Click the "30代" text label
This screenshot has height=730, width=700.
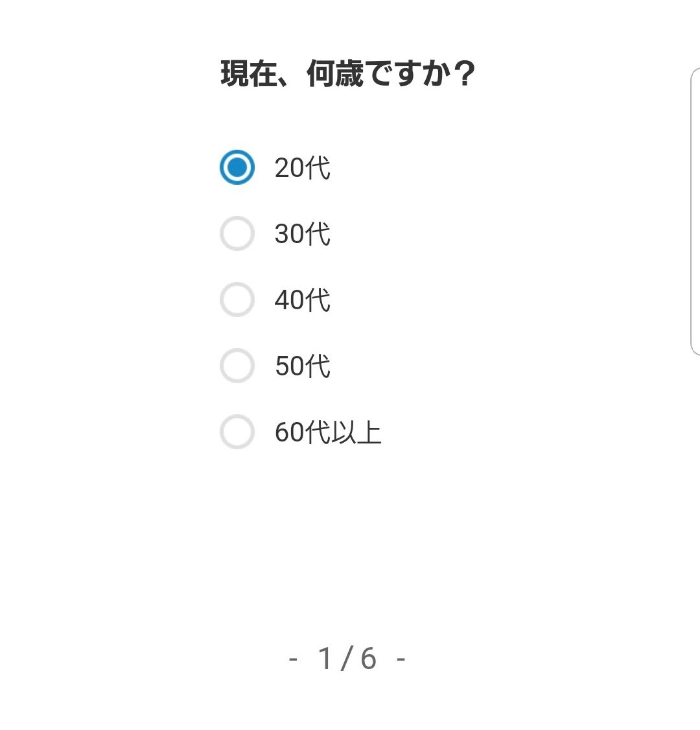pos(303,233)
